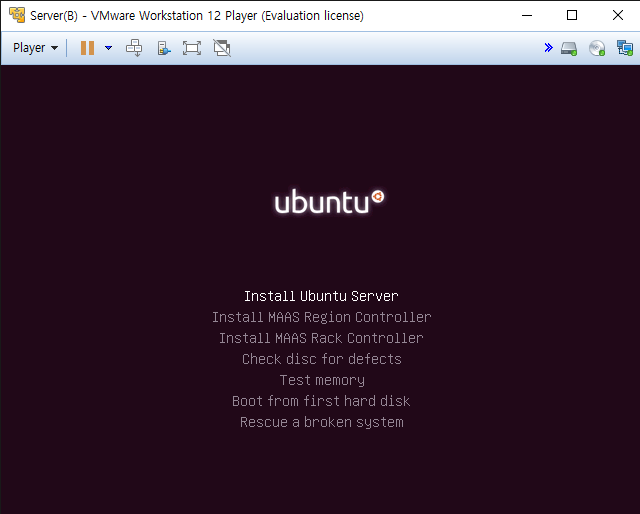640x514 pixels.
Task: Enter full screen mode
Action: 192,48
